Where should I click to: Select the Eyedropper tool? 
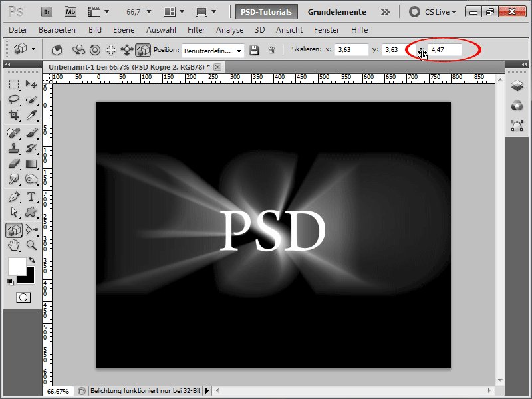(x=31, y=114)
